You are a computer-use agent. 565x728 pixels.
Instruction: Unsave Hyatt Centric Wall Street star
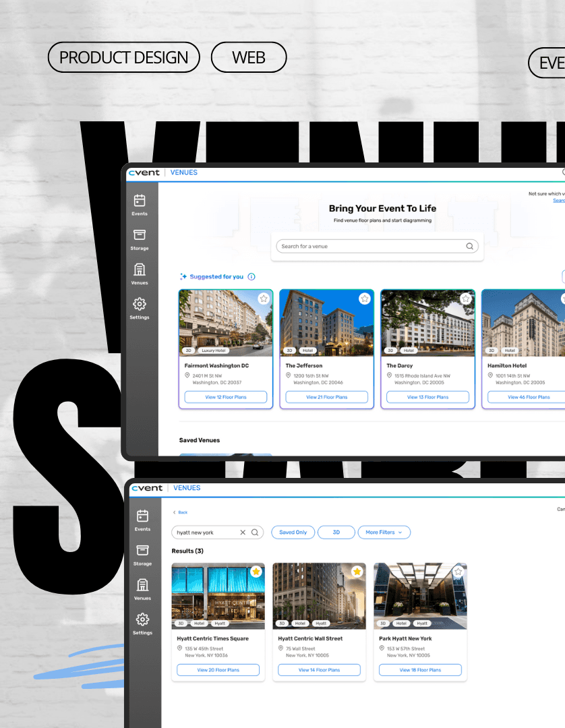pyautogui.click(x=357, y=572)
